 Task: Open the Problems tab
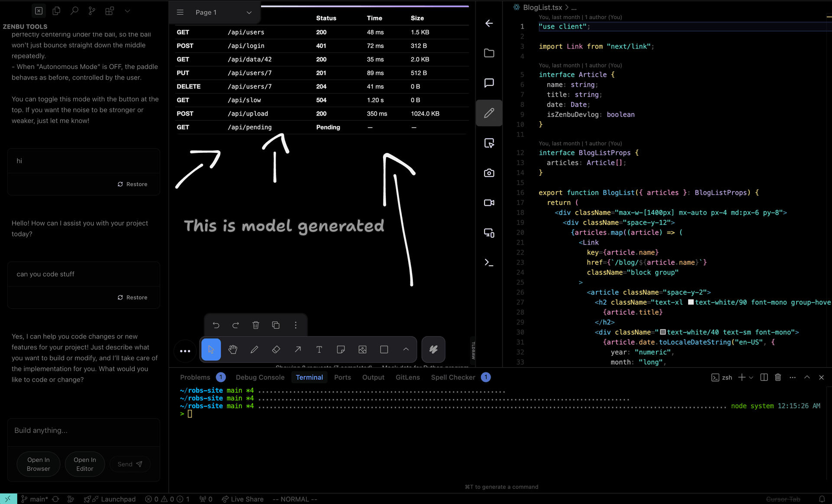[195, 378]
